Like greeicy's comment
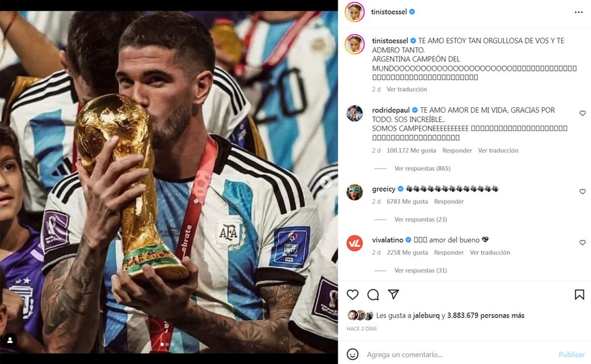 583,192
